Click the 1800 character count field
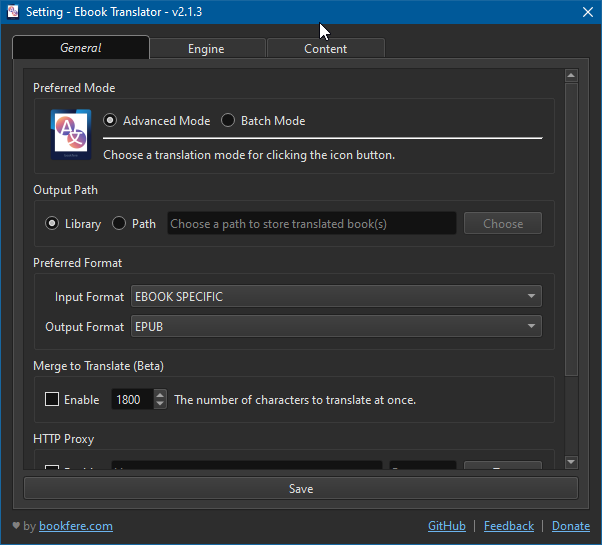Image resolution: width=602 pixels, height=545 pixels. click(x=132, y=399)
